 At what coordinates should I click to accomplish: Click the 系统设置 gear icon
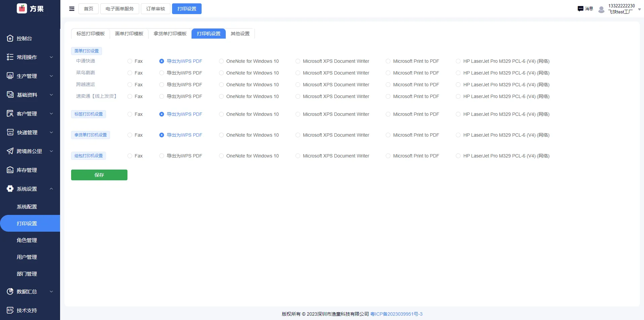[x=10, y=189]
